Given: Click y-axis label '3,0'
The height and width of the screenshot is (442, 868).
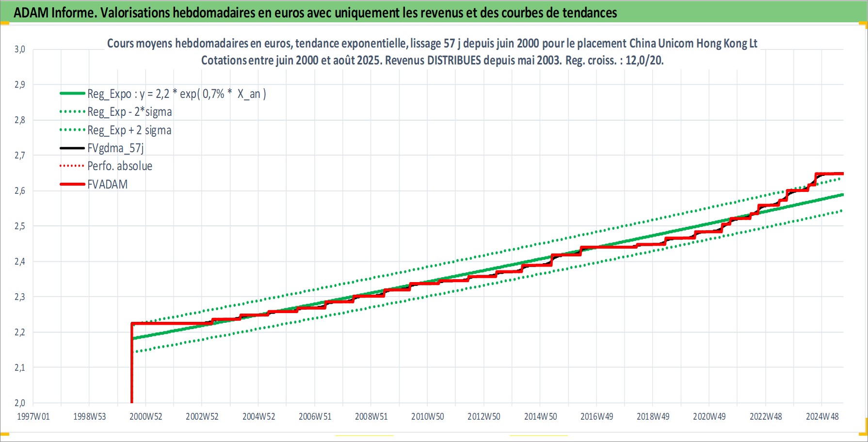Looking at the screenshot, I should [x=19, y=49].
